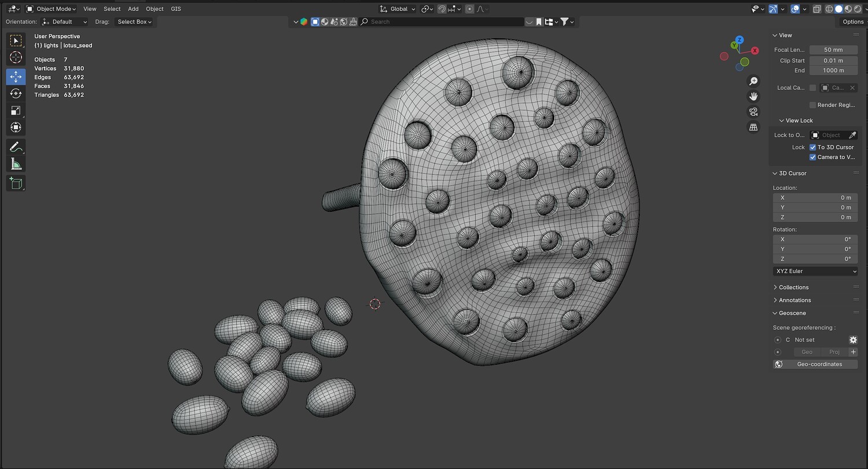Viewport: 868px width, 469px height.
Task: Toggle viewport overlays display
Action: coord(796,9)
